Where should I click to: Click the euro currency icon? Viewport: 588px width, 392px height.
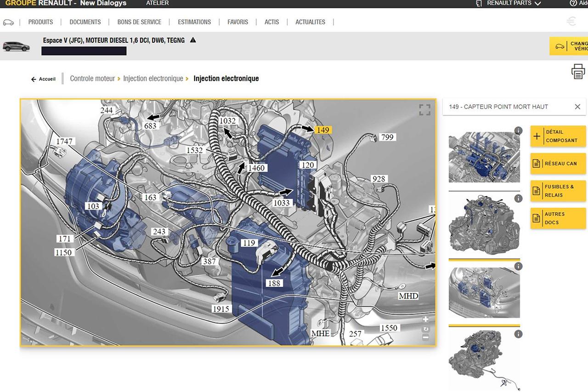571,21
